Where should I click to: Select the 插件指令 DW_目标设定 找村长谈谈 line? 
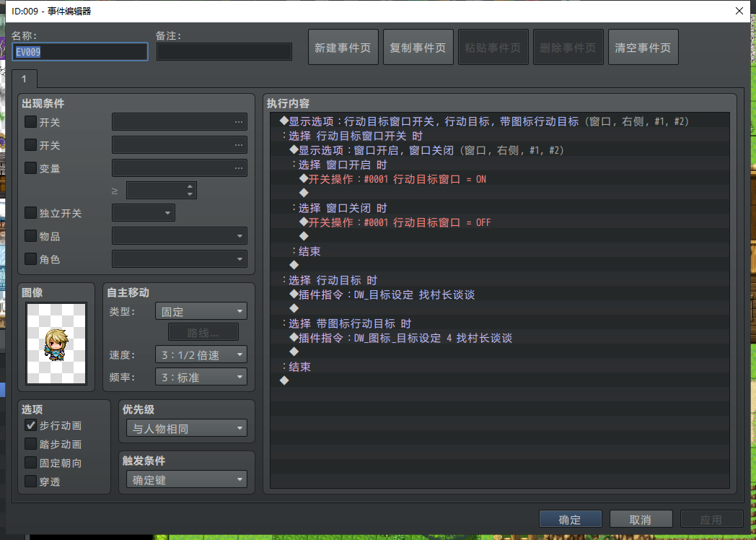pos(500,295)
